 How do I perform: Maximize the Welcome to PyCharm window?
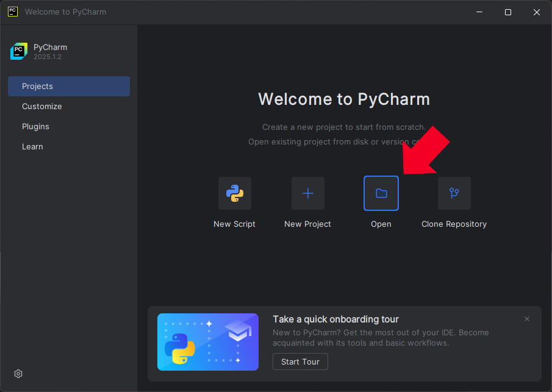[508, 12]
